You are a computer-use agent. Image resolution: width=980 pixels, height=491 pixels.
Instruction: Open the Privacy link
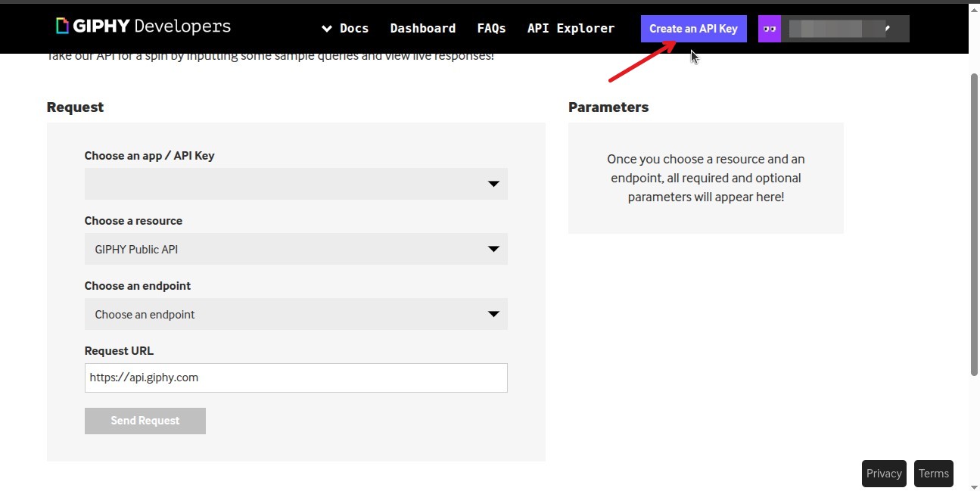click(883, 474)
